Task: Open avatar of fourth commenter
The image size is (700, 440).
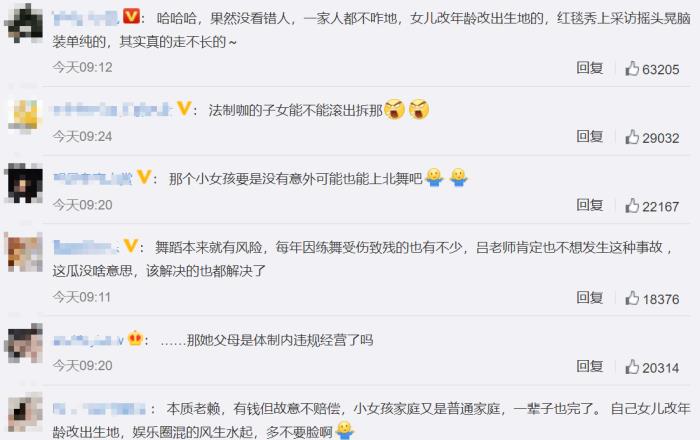Action: (x=25, y=252)
